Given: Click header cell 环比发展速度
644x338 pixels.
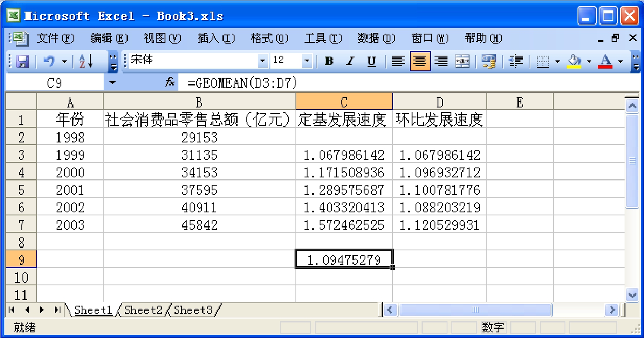Looking at the screenshot, I should pos(440,120).
